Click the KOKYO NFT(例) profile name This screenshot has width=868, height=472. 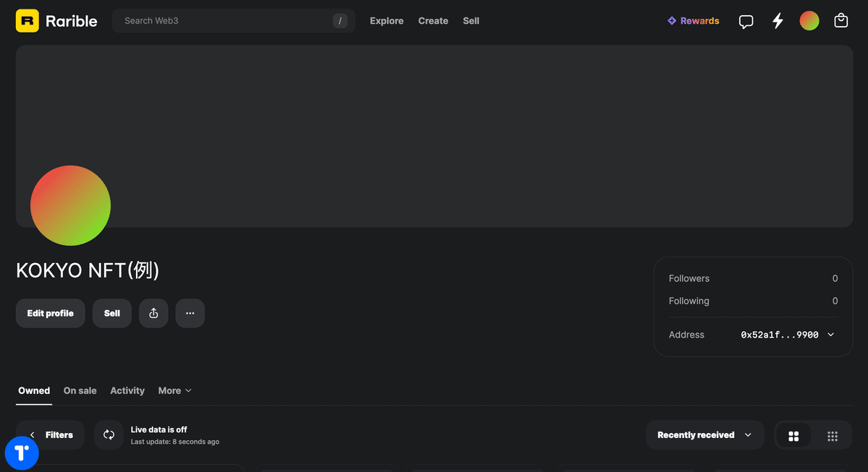88,270
